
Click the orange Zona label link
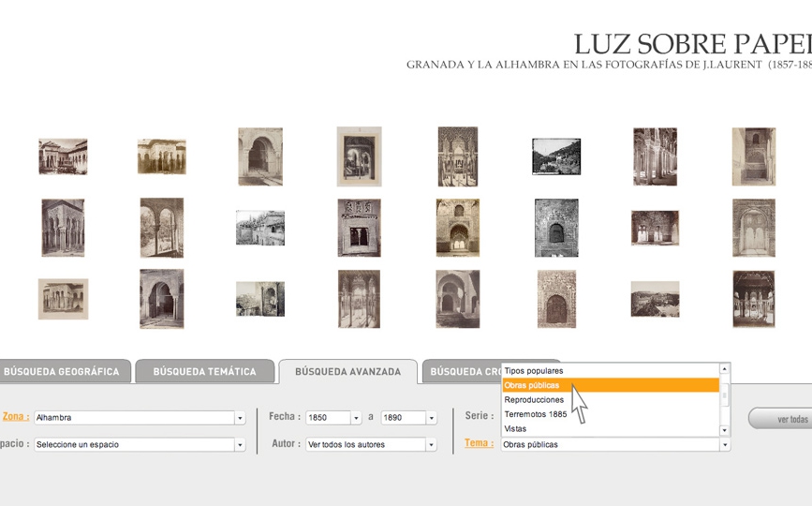coord(15,417)
